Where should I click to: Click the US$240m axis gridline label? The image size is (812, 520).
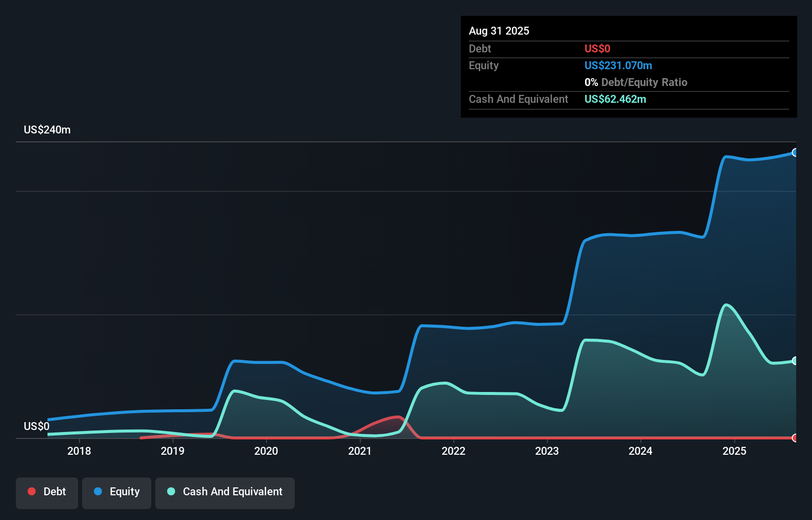click(47, 130)
